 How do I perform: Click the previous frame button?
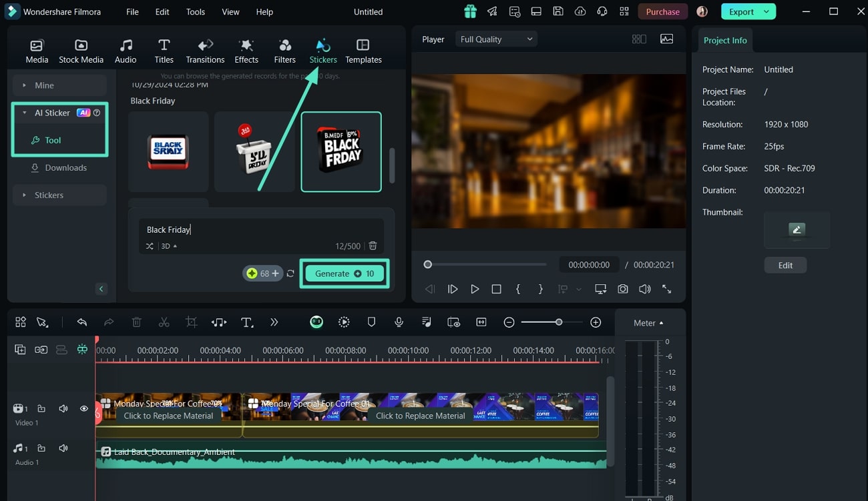pyautogui.click(x=430, y=289)
